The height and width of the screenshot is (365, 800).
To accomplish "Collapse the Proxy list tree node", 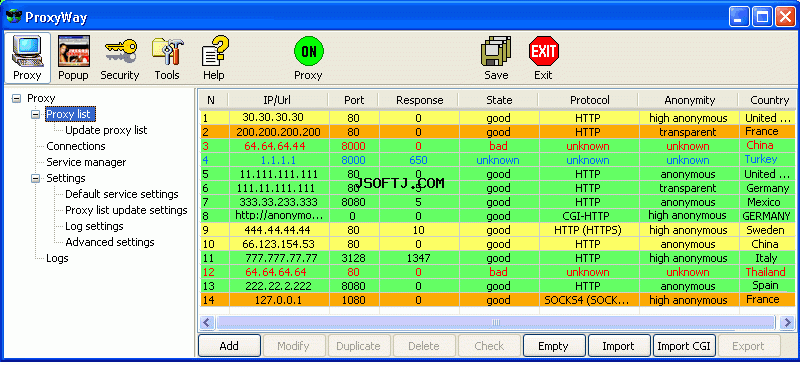I will (x=35, y=114).
